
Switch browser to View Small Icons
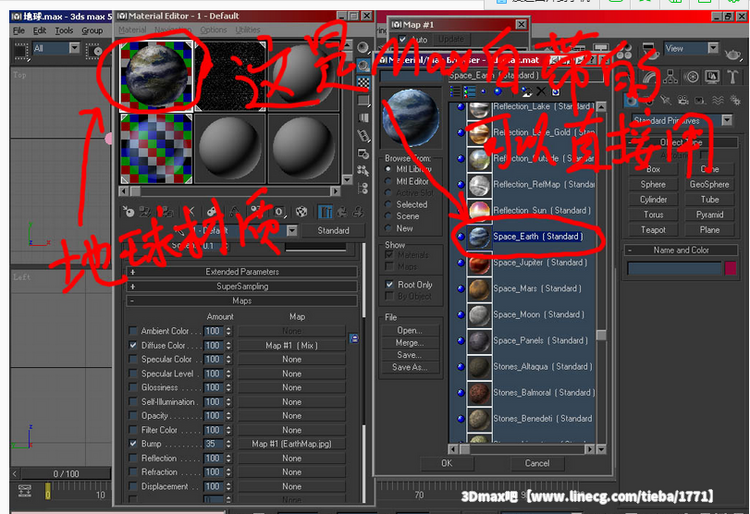point(484,91)
